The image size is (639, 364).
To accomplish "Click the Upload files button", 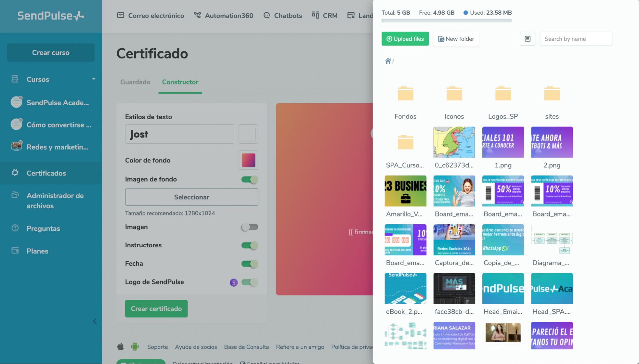I will tap(405, 39).
